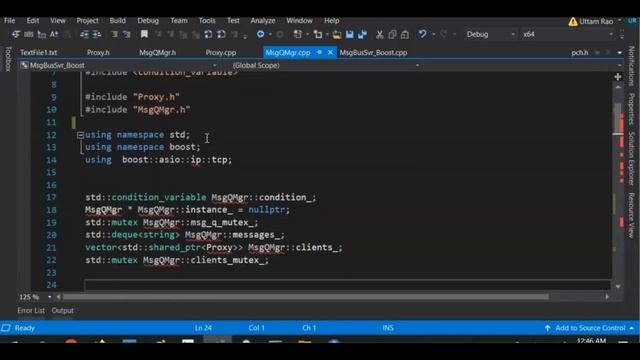Click the Cut scissors icon

point(380,35)
